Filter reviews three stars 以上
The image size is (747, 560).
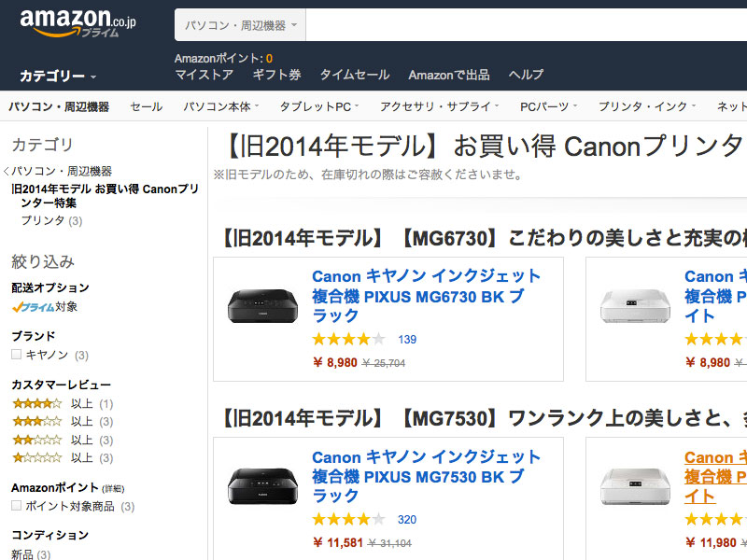coord(63,422)
